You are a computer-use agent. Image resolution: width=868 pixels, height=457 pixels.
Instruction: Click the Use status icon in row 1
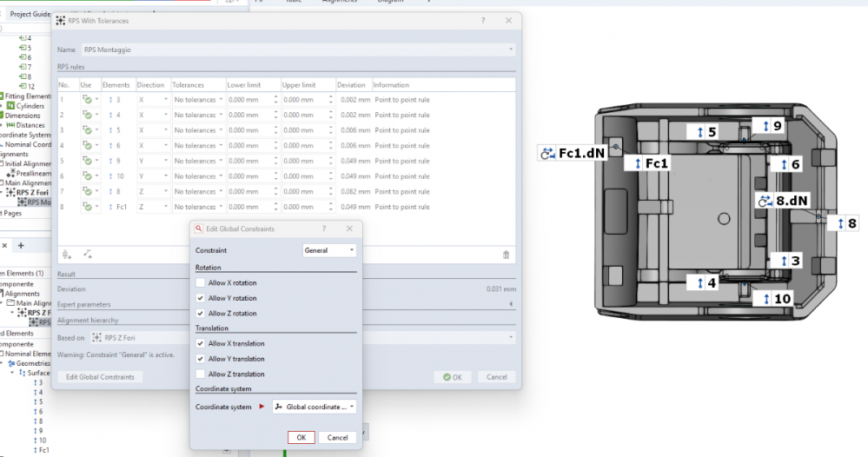click(88, 100)
